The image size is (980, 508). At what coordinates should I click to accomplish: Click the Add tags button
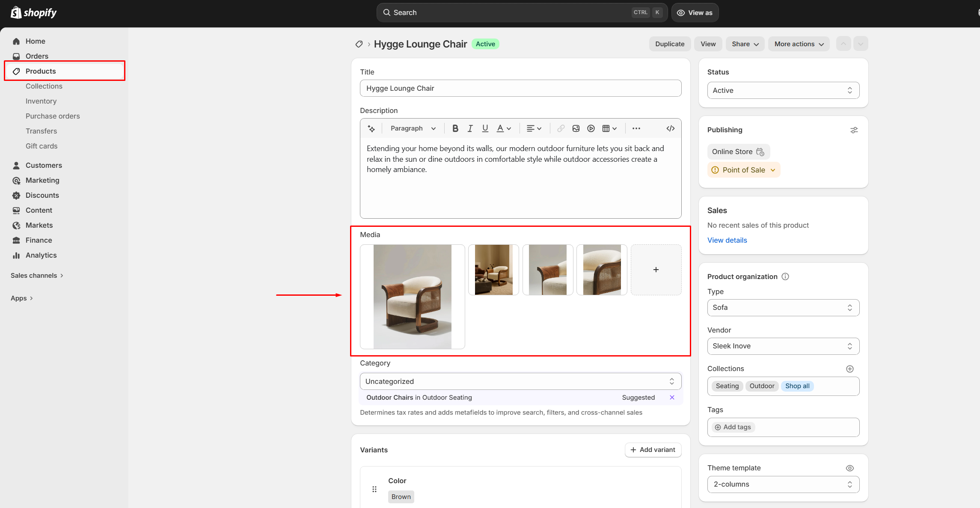733,427
